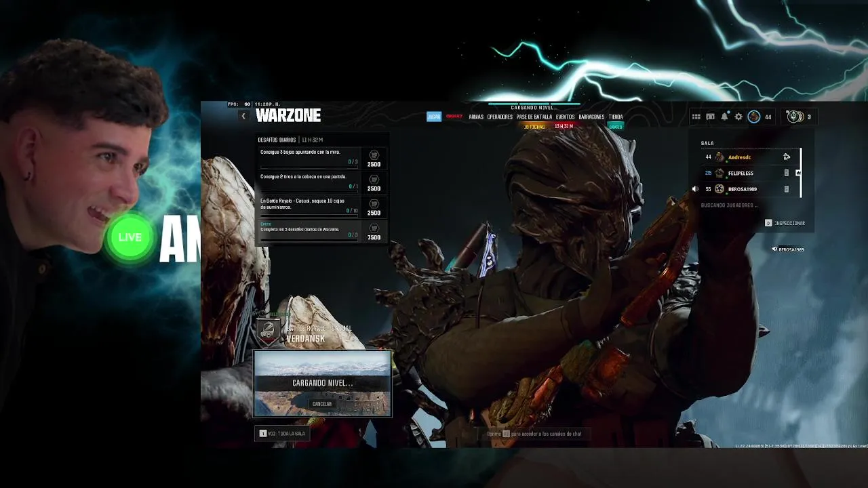Image resolution: width=868 pixels, height=488 pixels.
Task: Click the 13 H 31 M event timer
Action: (x=564, y=126)
